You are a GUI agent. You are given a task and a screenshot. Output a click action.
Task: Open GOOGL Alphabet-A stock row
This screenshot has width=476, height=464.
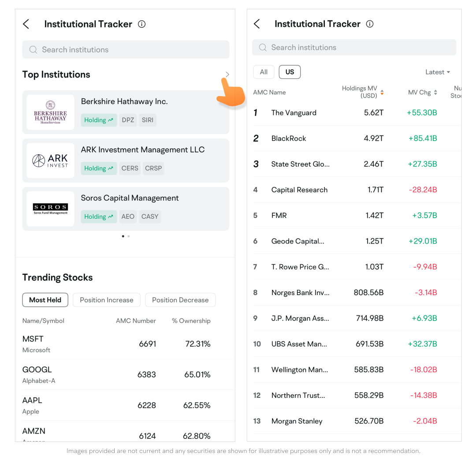[x=126, y=374]
